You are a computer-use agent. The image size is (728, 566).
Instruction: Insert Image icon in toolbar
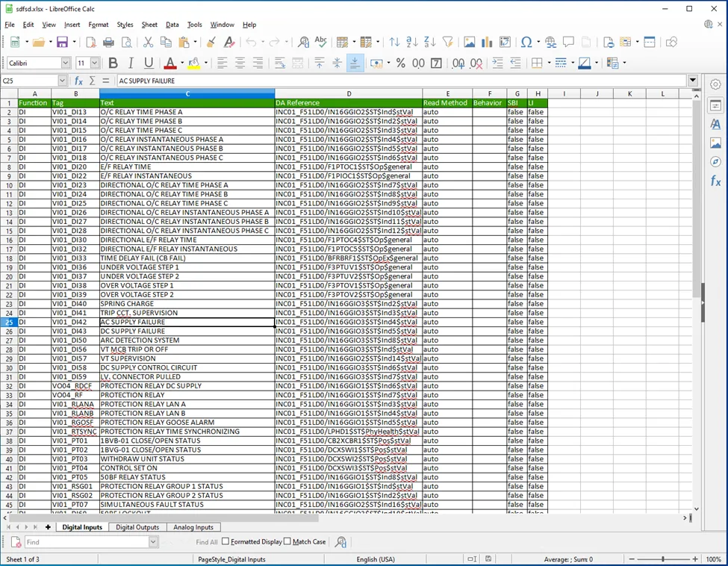tap(470, 43)
